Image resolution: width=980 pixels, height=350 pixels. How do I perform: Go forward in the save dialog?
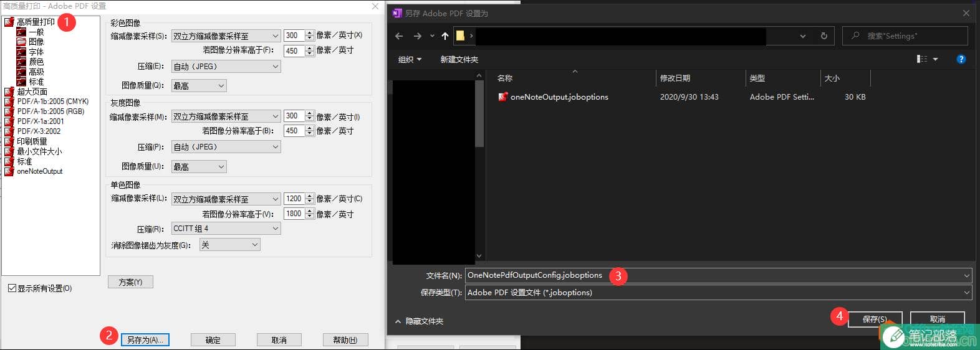418,36
